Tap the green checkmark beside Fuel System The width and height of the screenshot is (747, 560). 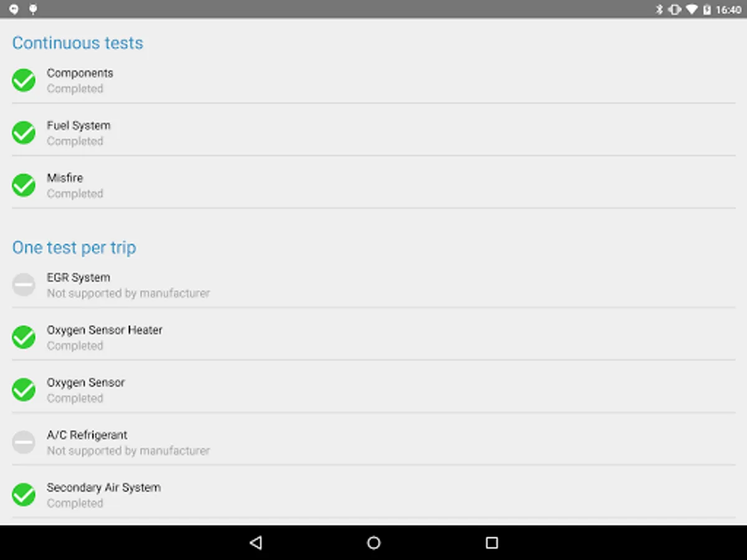[x=24, y=133]
